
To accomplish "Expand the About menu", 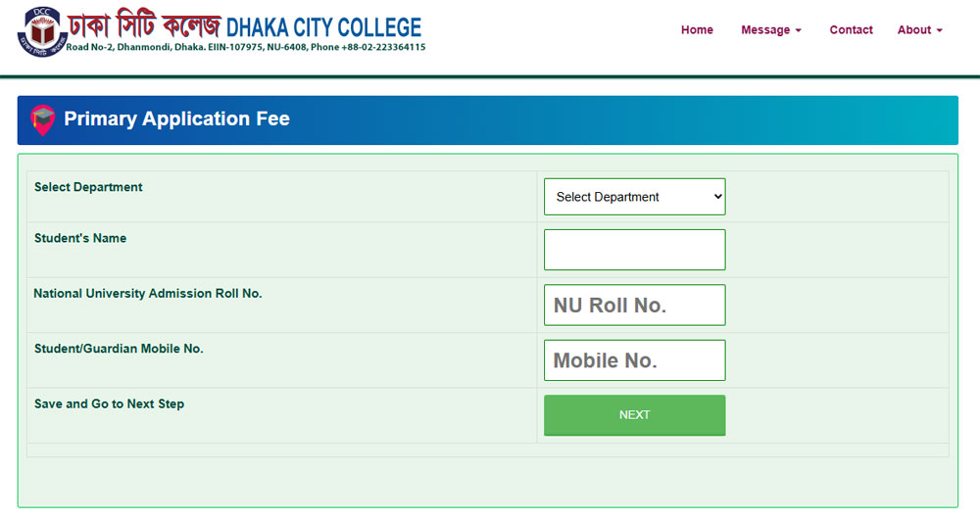I will click(919, 30).
